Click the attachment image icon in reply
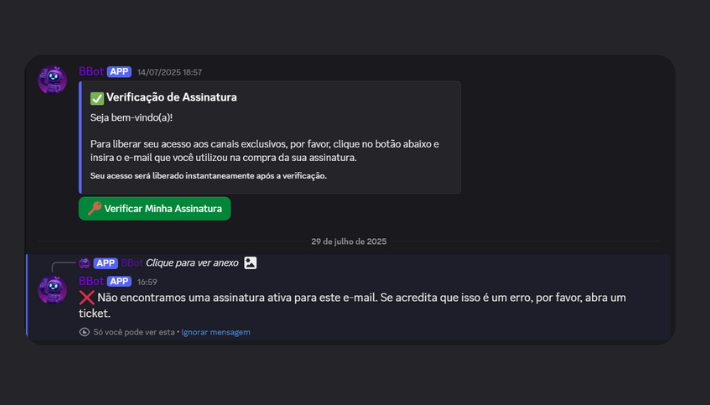 250,263
